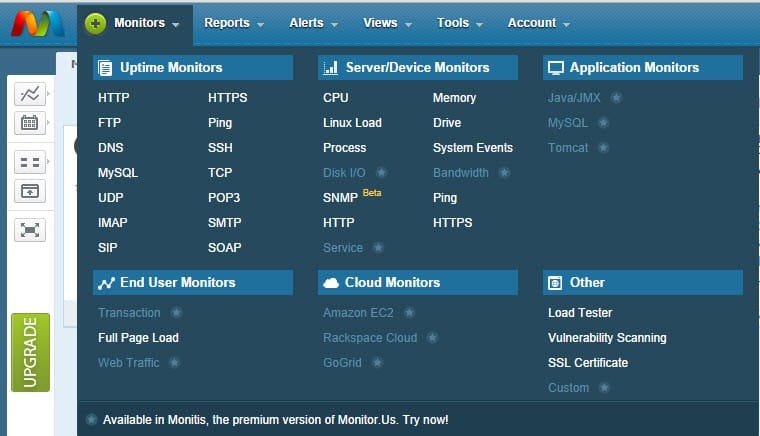Select the TCP uptime monitor
Screen dimensions: 760x436
[x=220, y=173]
